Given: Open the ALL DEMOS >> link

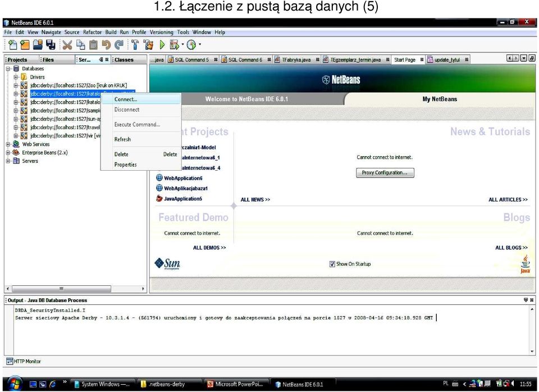Looking at the screenshot, I should coord(209,248).
